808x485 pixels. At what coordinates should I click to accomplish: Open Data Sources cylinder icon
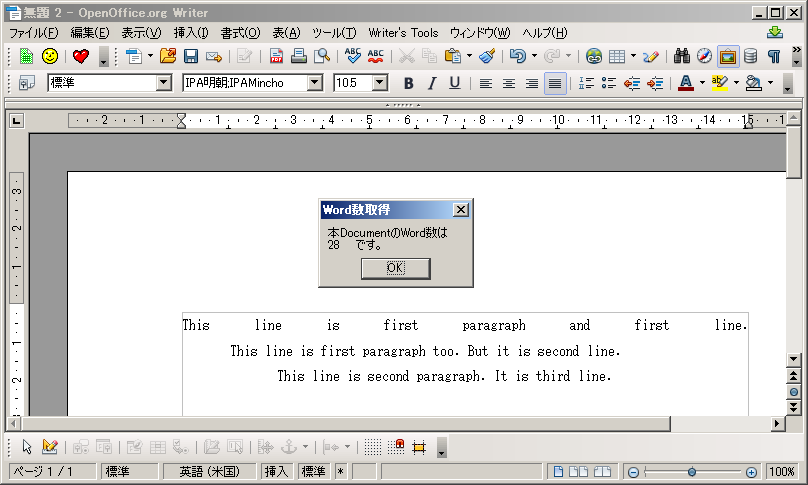tap(750, 56)
